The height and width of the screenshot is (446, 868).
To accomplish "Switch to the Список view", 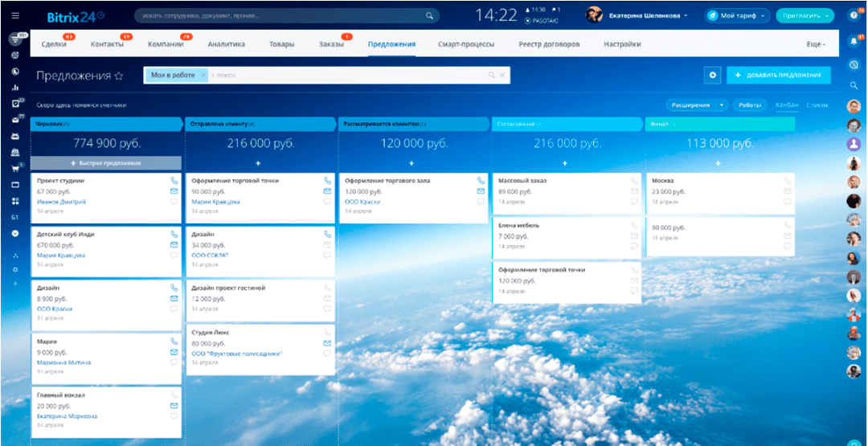I will click(817, 105).
